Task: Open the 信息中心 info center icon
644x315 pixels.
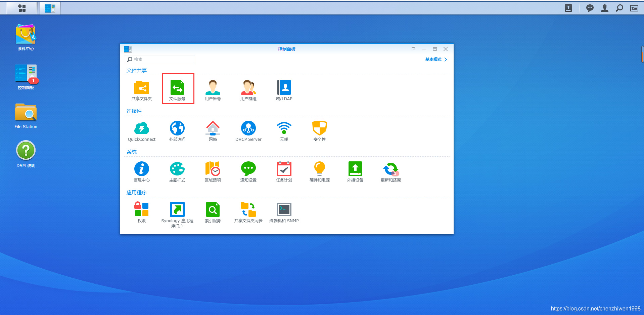Action: click(x=142, y=169)
